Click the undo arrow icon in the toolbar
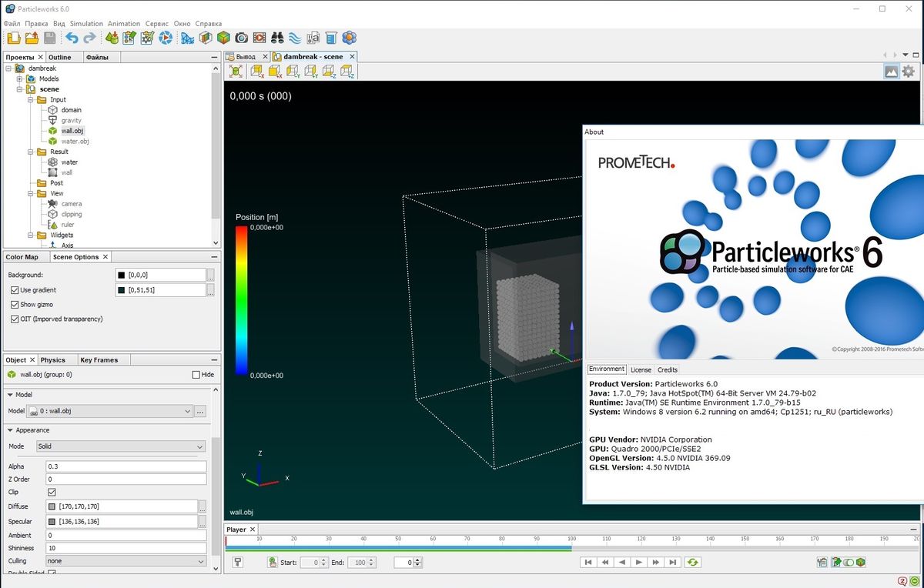 [72, 38]
